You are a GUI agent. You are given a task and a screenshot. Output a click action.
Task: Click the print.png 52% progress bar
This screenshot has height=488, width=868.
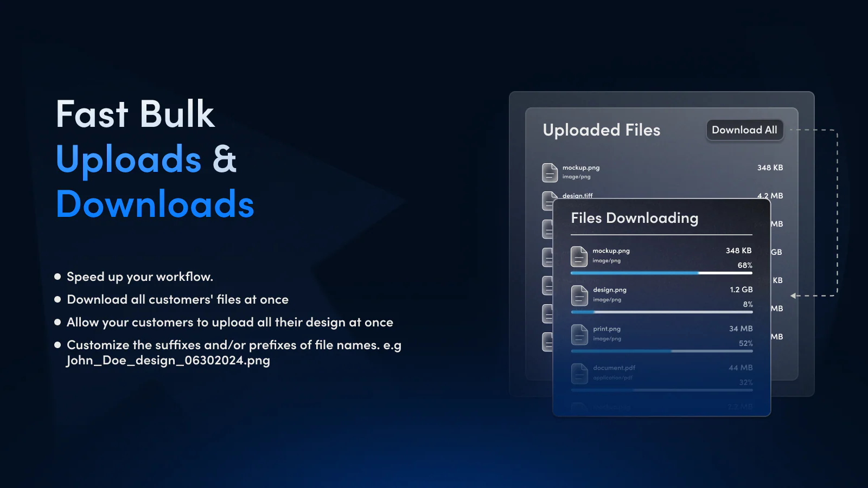click(661, 351)
